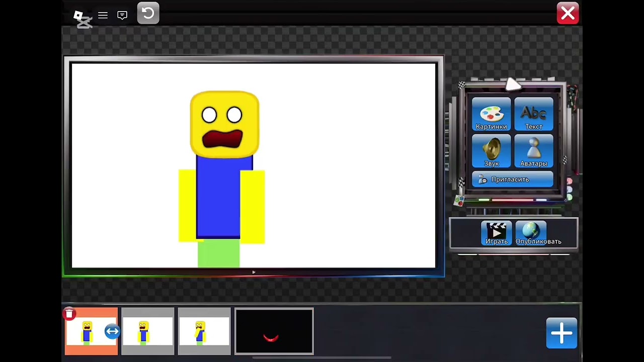Open the Аватары avatars panel

coord(533,151)
